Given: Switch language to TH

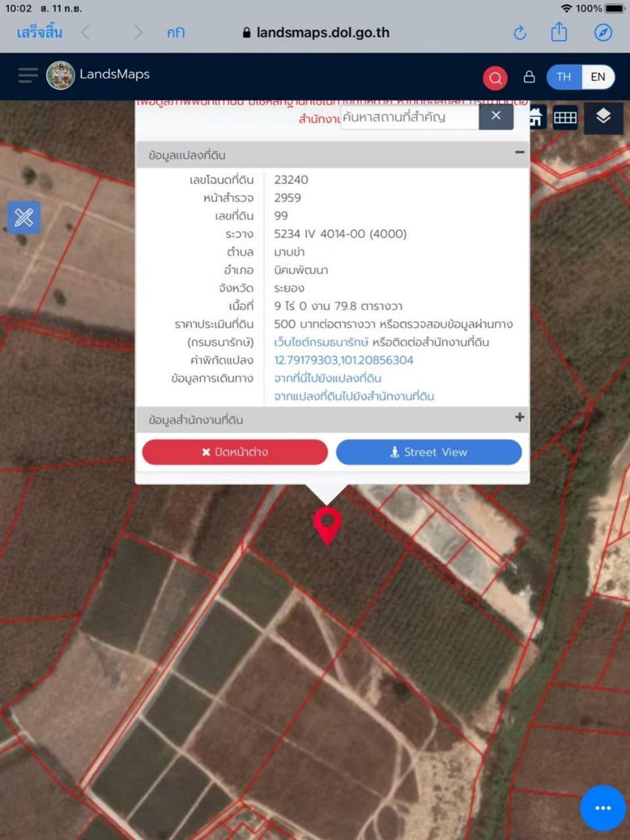Looking at the screenshot, I should tap(564, 77).
